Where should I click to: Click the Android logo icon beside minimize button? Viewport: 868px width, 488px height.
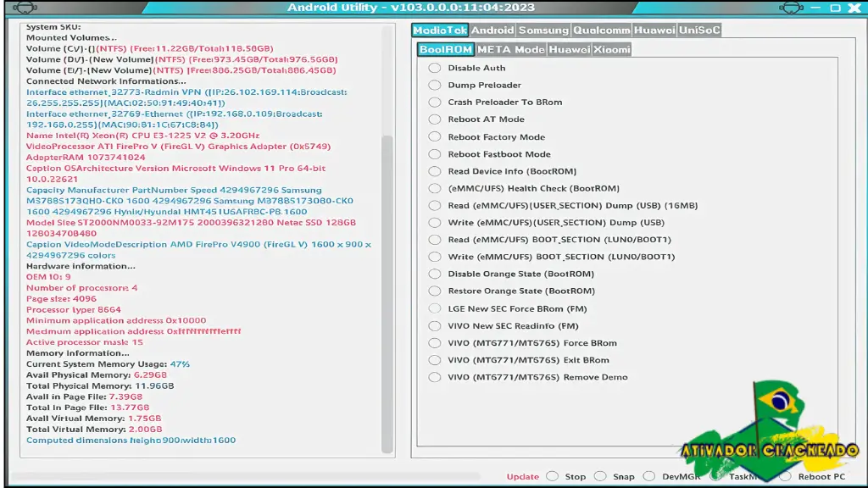[x=791, y=8]
